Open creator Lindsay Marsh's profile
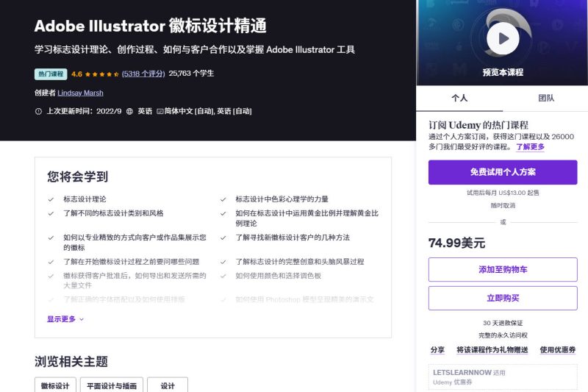This screenshot has width=588, height=392. 80,93
